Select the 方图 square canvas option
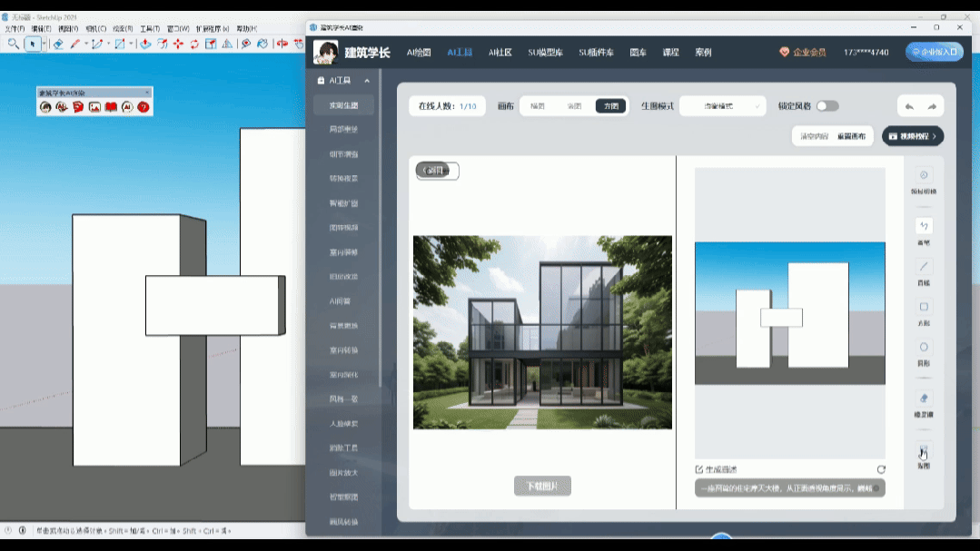This screenshot has width=980, height=551. [610, 106]
